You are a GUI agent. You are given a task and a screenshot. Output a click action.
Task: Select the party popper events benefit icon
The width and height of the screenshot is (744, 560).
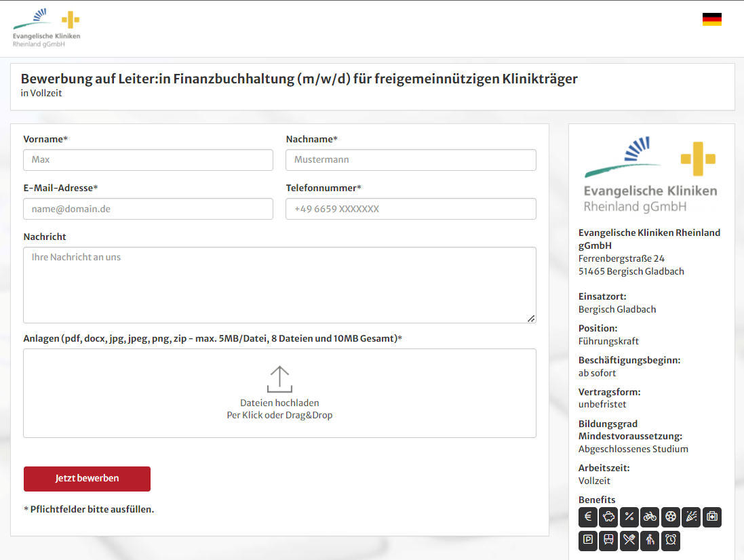coord(691,517)
